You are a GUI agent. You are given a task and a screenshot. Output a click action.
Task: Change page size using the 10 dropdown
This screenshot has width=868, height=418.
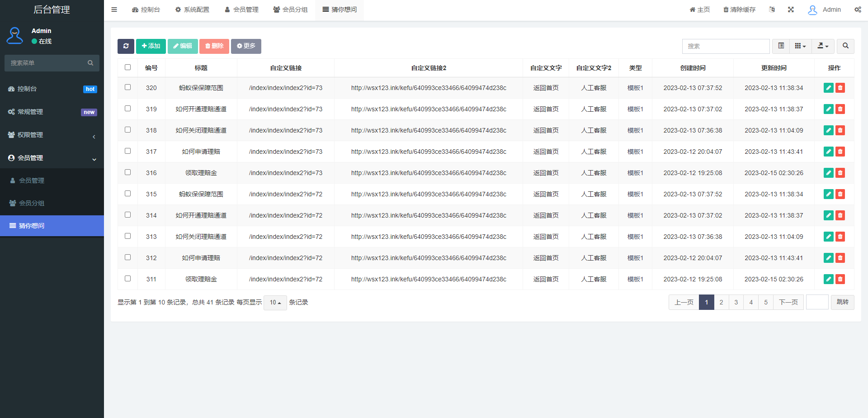pyautogui.click(x=275, y=302)
